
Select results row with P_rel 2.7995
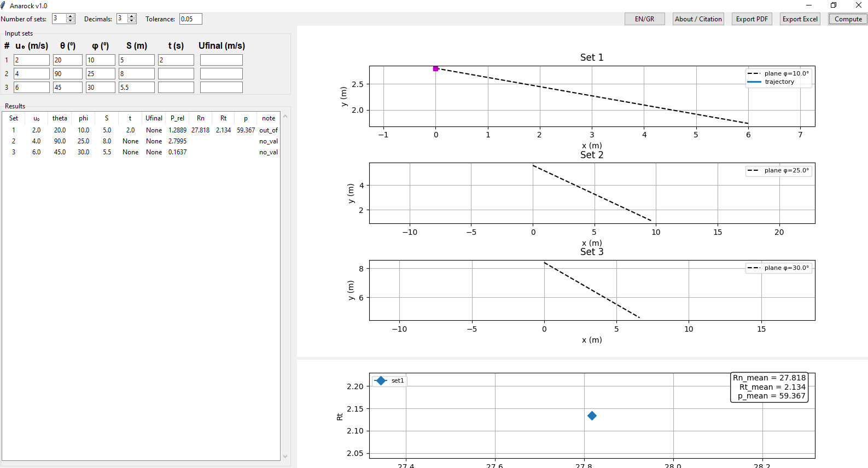click(x=141, y=141)
